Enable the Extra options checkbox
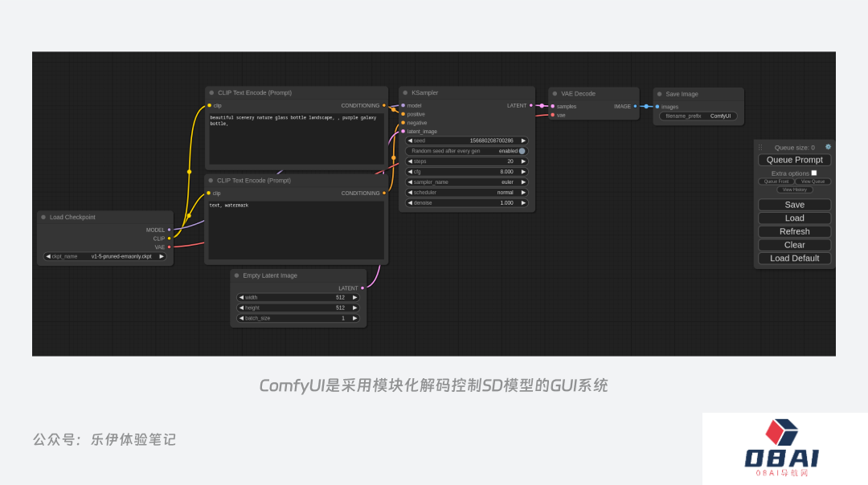Screen dimensions: 868x485 tap(814, 173)
